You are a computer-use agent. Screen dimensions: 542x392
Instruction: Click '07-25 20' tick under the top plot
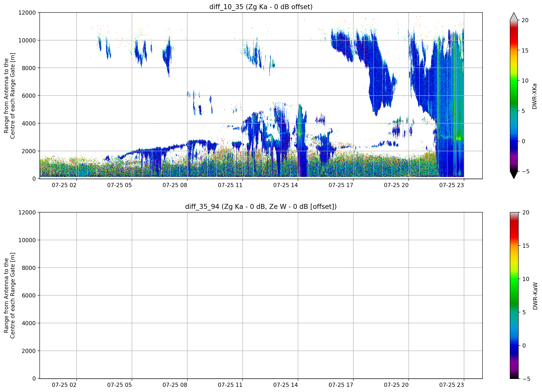click(396, 185)
